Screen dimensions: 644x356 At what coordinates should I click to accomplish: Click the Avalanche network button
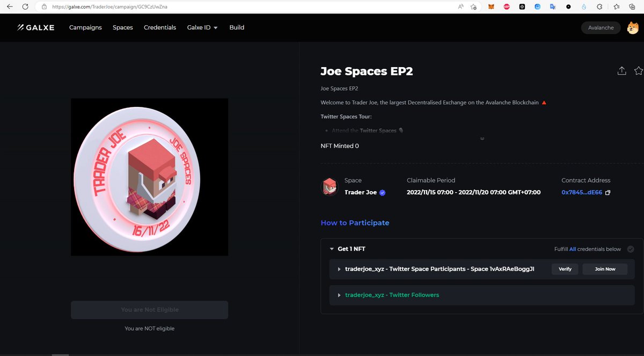601,27
